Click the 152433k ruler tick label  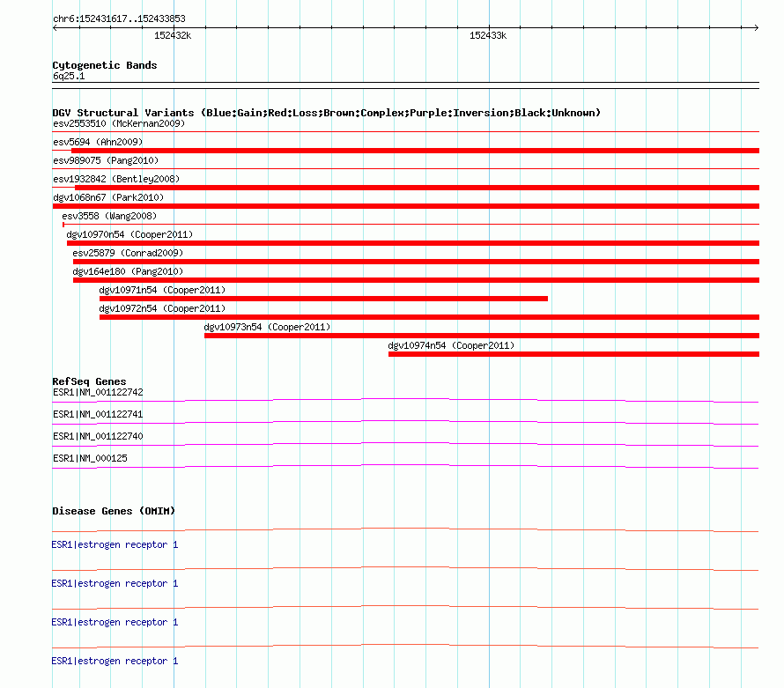488,35
